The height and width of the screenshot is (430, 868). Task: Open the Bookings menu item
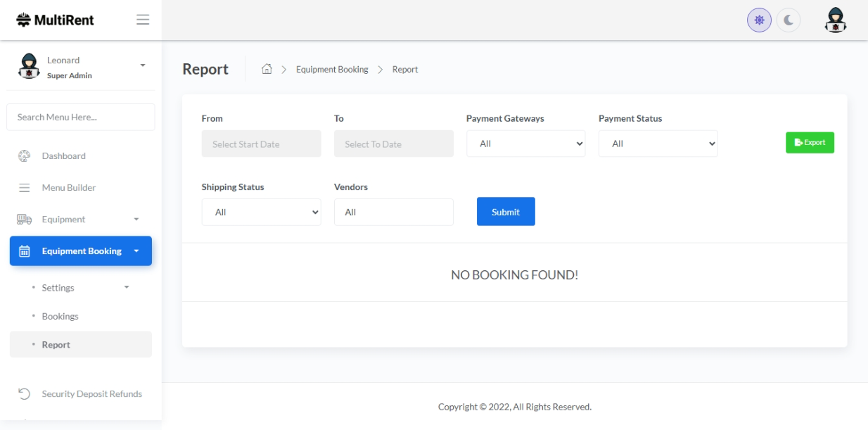pos(60,317)
